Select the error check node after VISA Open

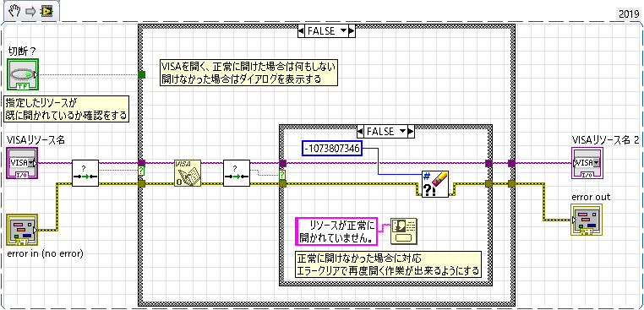(237, 173)
